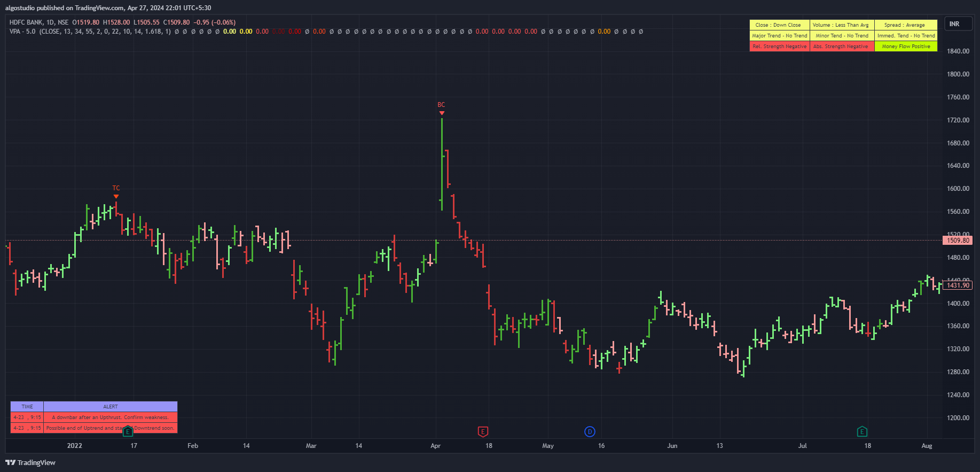
Task: Open the red earnings E marker near 18 April
Action: (x=483, y=431)
